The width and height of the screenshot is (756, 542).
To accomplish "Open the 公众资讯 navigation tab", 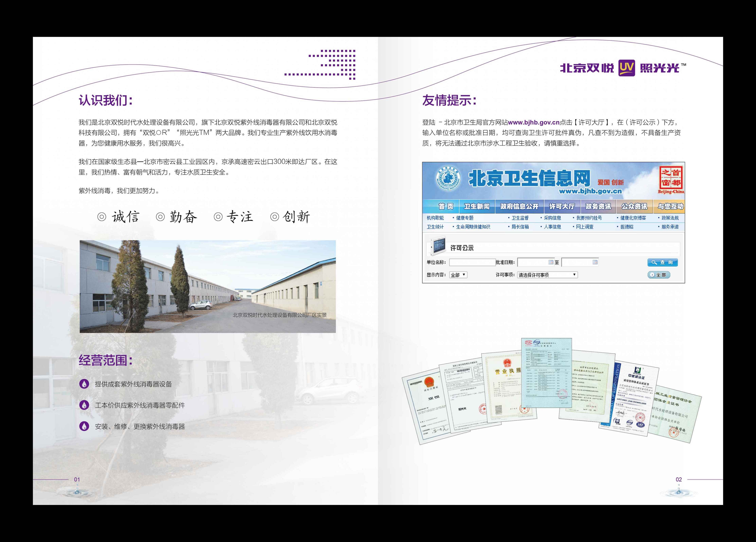I will (634, 207).
